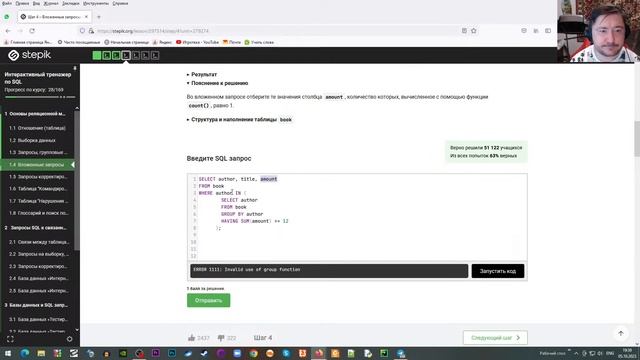The height and width of the screenshot is (360, 640).
Task: Open the Журнал menu
Action: (51, 3)
